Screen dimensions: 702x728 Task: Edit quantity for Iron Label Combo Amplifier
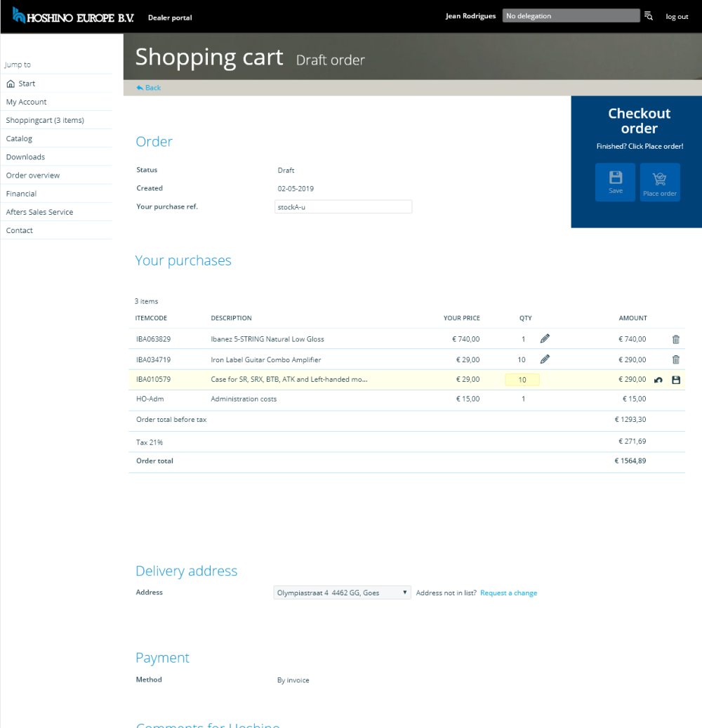point(545,359)
